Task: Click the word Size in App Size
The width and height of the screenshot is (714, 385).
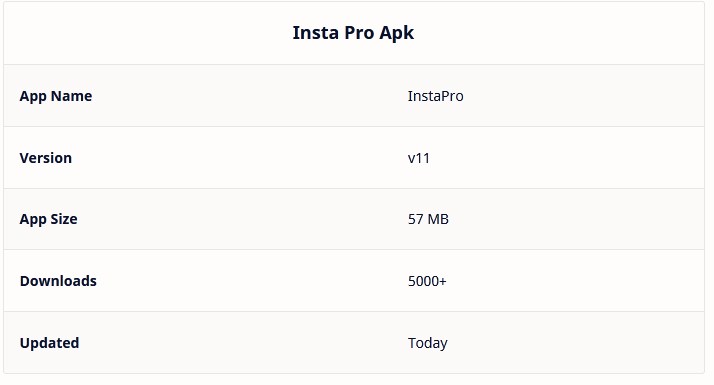Action: click(x=64, y=219)
